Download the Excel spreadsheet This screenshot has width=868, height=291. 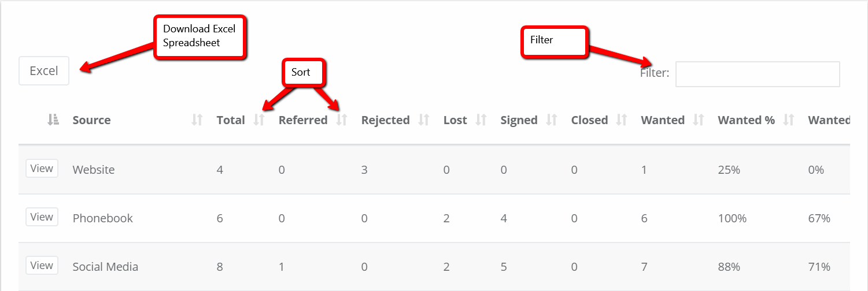(x=44, y=71)
